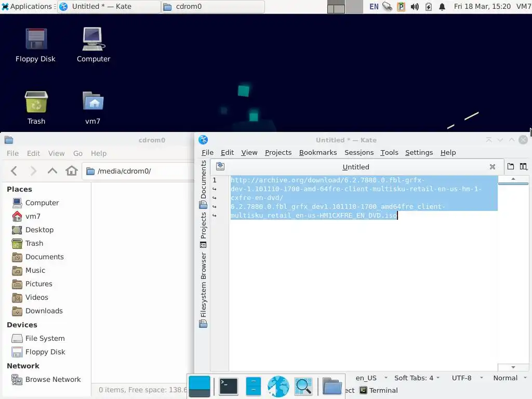Screen dimensions: 532x399
Task: Open the en_US dictionary dropdown
Action: click(x=371, y=378)
